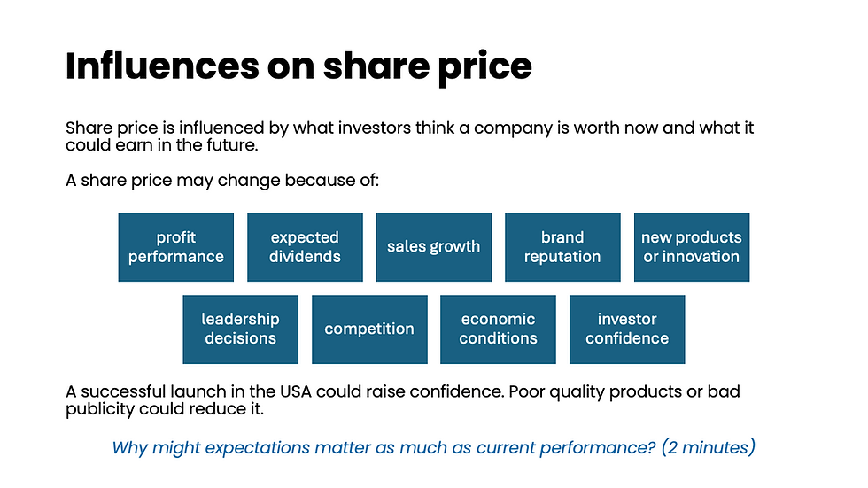Select the brand reputation tile

click(x=562, y=247)
